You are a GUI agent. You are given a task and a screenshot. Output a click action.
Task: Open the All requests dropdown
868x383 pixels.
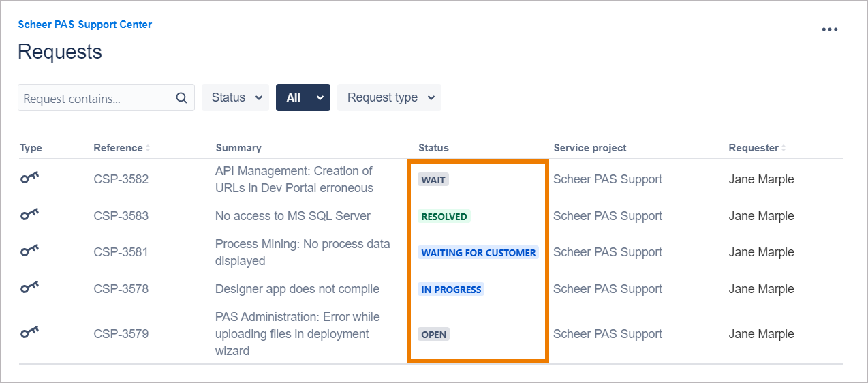pyautogui.click(x=303, y=97)
